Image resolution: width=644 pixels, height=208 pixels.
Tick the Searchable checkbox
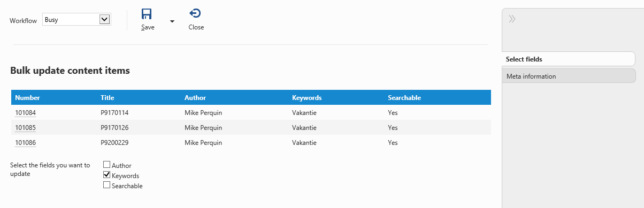106,185
